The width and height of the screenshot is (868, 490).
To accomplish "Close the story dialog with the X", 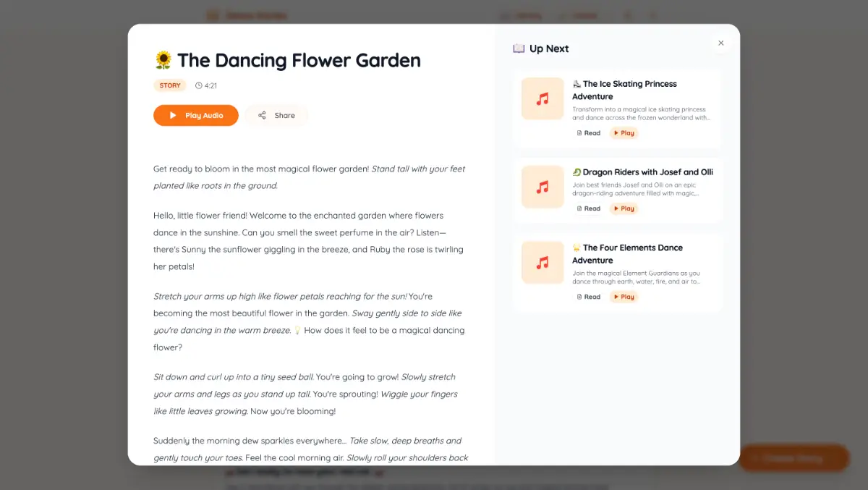I will [720, 43].
